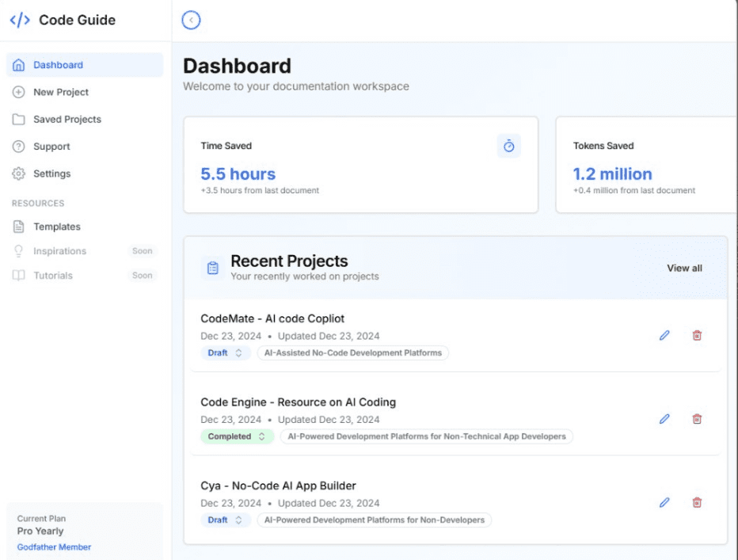Click the RESOURCES section heading
This screenshot has height=560, width=738.
tap(38, 204)
